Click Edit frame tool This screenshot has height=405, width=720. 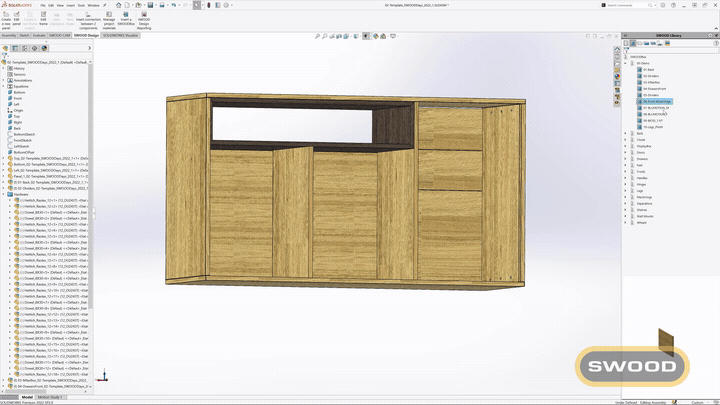click(x=43, y=18)
